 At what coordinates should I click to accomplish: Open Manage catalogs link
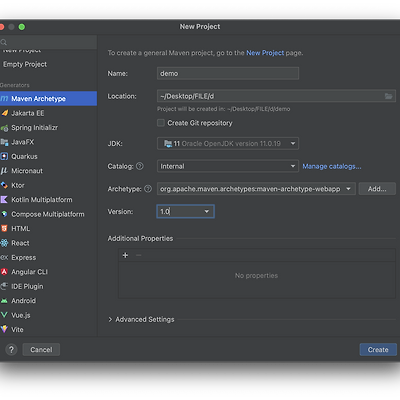click(332, 166)
